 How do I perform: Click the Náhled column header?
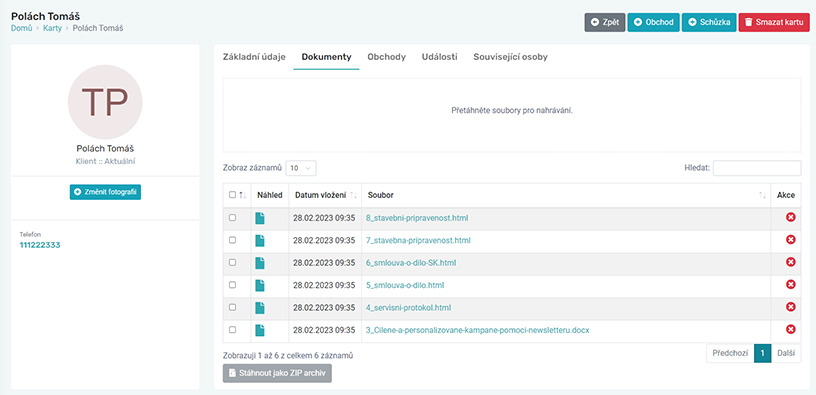270,195
